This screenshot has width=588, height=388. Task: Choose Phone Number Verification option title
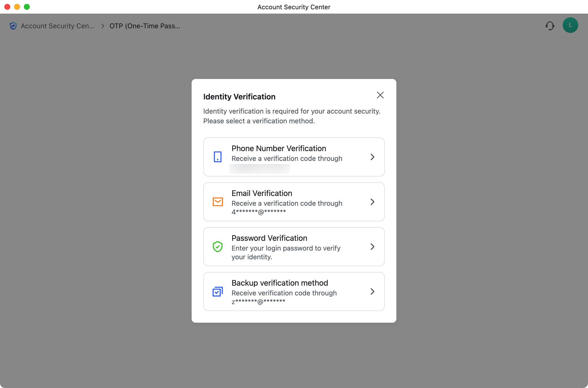(279, 148)
